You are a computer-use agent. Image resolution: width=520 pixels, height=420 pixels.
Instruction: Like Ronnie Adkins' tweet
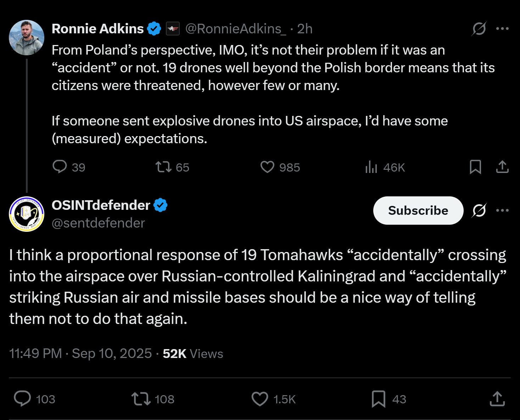click(267, 167)
